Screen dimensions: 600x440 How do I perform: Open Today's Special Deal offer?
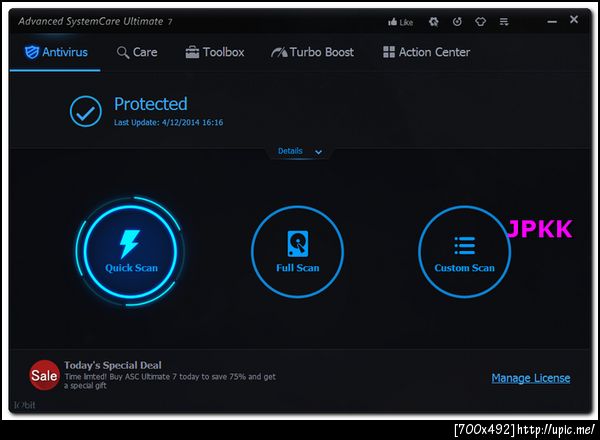112,365
